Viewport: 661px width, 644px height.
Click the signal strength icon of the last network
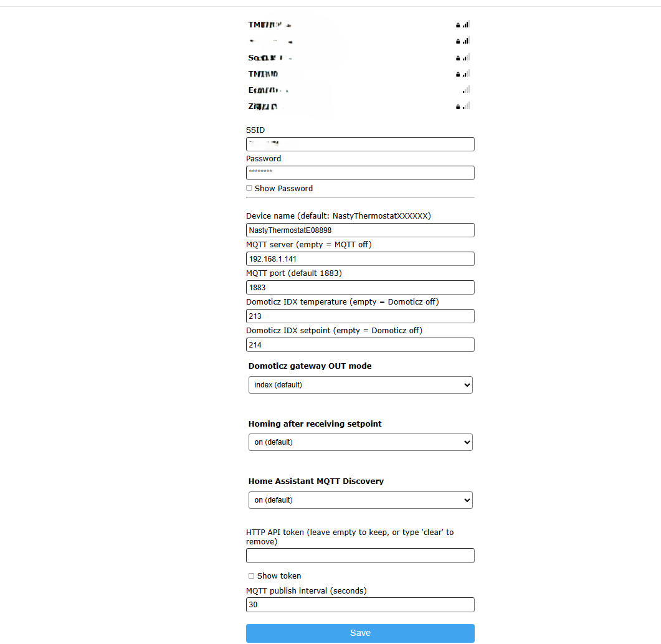pos(466,106)
